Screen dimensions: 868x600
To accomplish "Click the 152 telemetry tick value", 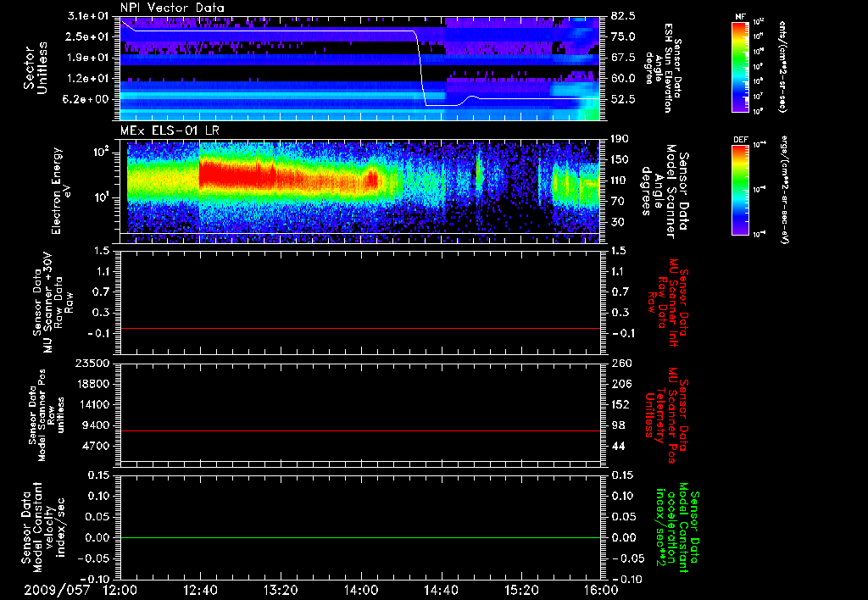I will pyautogui.click(x=620, y=404).
